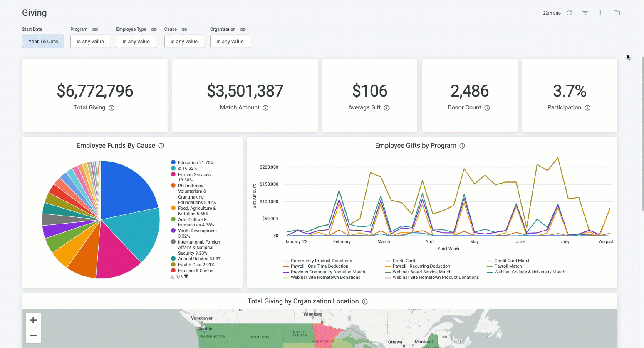Image resolution: width=644 pixels, height=348 pixels.
Task: Click the '22m ago' refresh timestamp
Action: coord(552,13)
